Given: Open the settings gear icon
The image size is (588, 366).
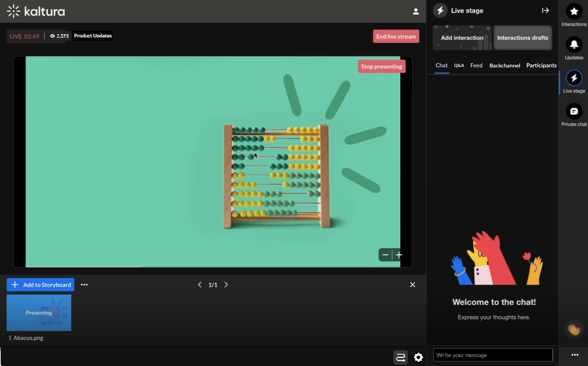Looking at the screenshot, I should coord(418,357).
